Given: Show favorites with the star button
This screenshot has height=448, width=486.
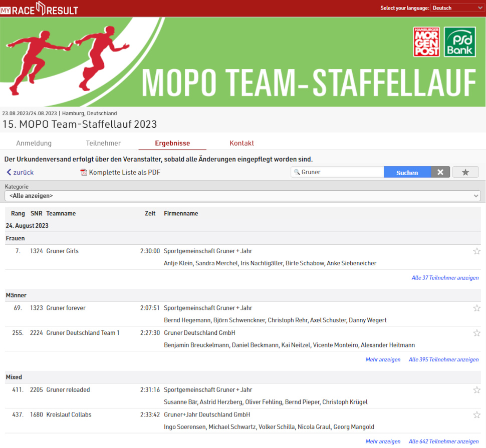Looking at the screenshot, I should coord(465,172).
